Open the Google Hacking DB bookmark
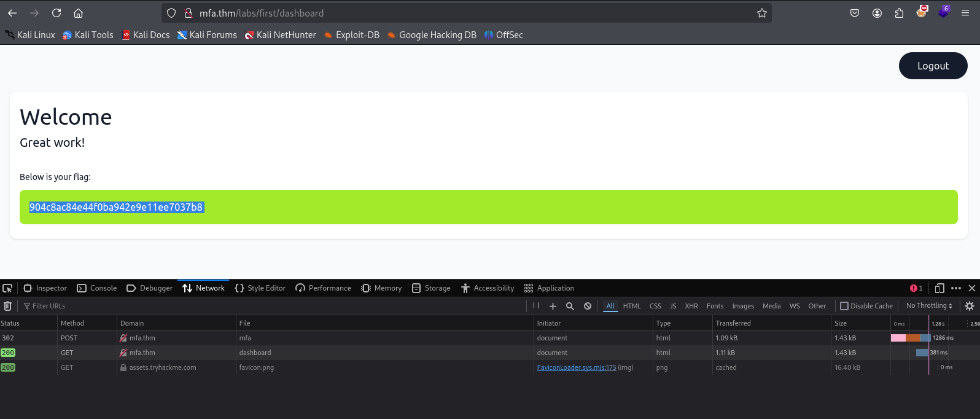Screen dimensions: 980x419 (432, 35)
